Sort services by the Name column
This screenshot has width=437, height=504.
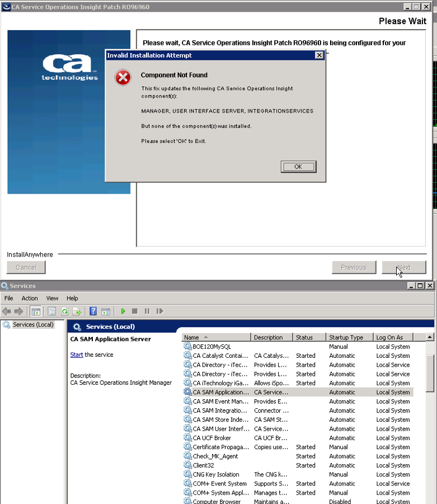216,337
